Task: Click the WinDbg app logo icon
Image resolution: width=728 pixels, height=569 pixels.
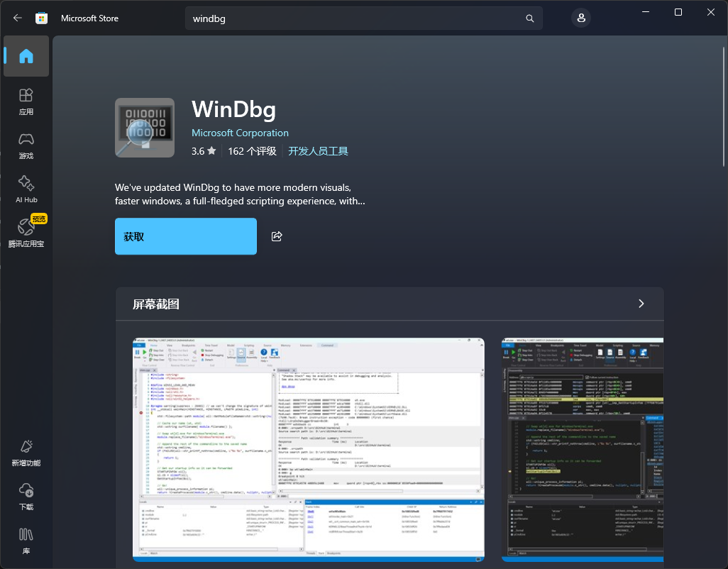Action: 145,128
